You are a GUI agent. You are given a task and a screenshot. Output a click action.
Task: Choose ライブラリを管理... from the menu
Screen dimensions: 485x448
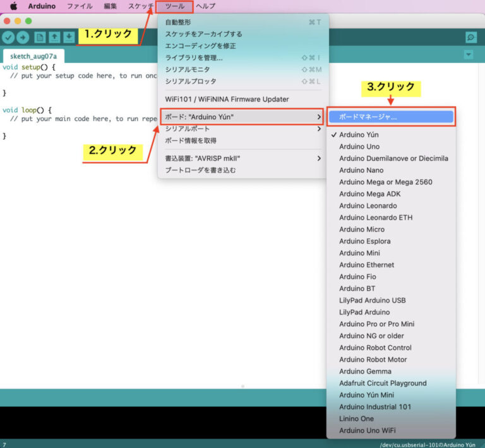click(x=193, y=58)
